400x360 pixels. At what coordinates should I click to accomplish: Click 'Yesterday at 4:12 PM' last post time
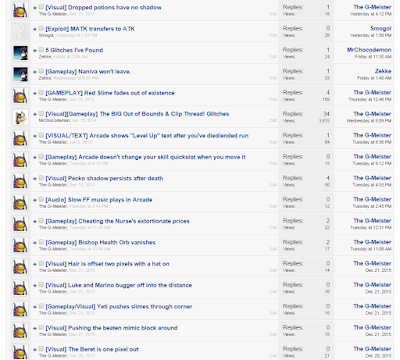click(371, 14)
